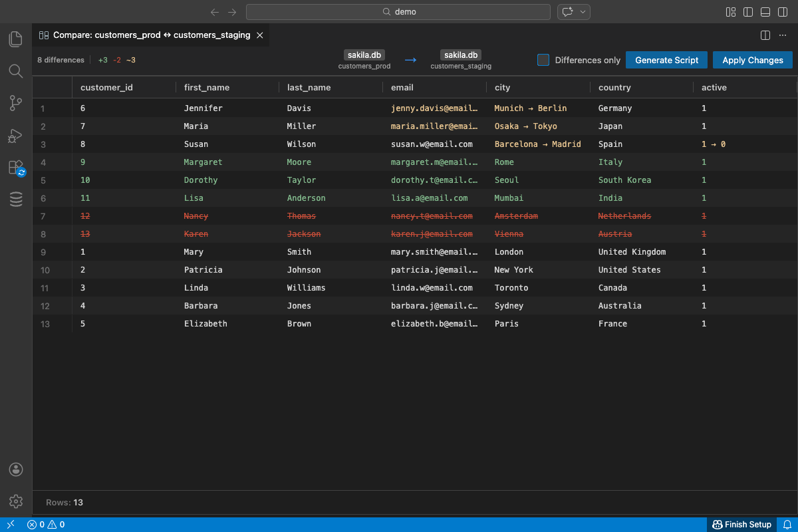Open the editor actions ellipsis menu
Viewport: 798px width, 532px height.
[x=782, y=35]
